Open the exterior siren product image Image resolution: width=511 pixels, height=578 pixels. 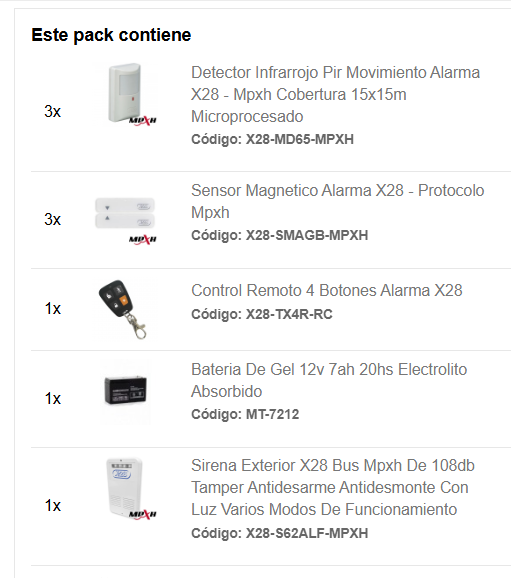tap(125, 488)
